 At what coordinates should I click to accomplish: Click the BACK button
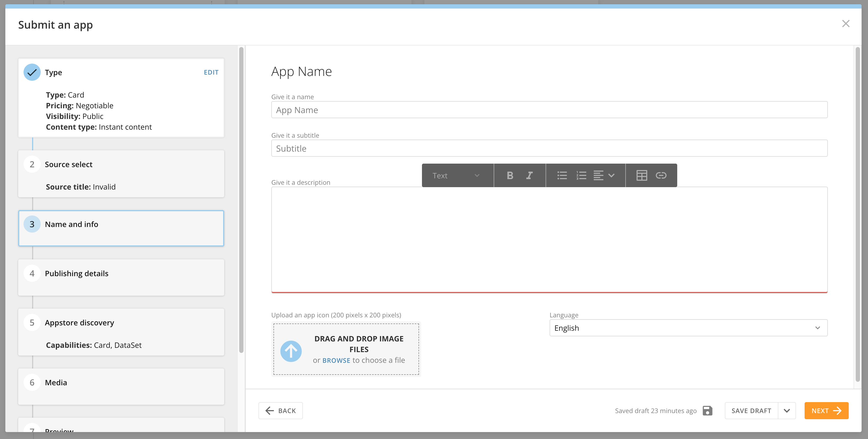(x=280, y=410)
